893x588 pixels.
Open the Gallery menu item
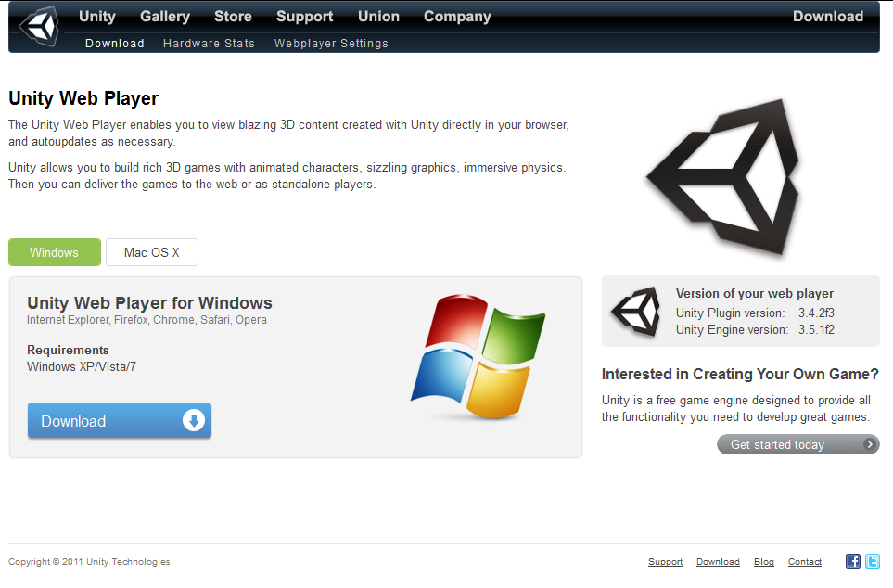[165, 17]
